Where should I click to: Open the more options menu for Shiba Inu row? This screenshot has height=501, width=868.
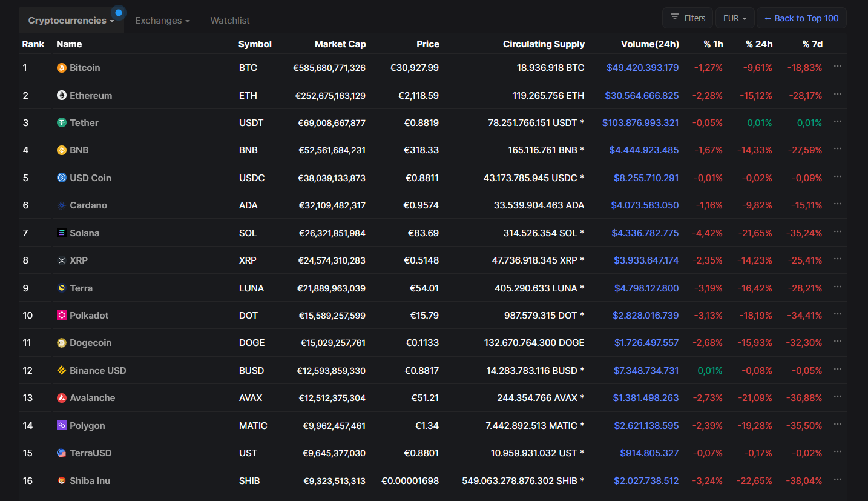(838, 479)
